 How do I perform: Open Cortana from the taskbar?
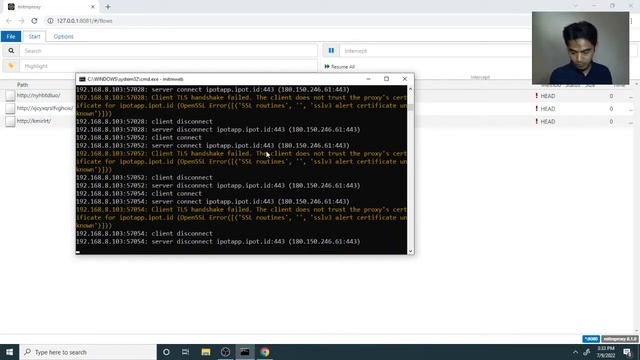point(166,352)
